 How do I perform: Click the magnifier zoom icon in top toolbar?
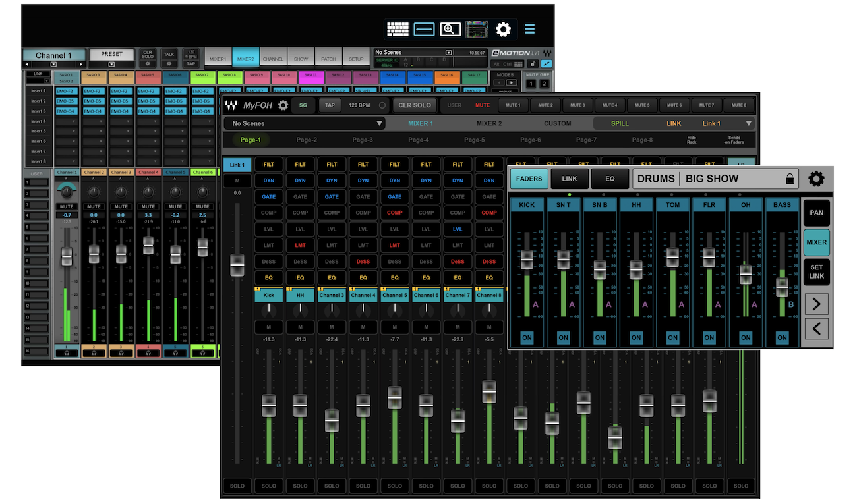tap(450, 30)
